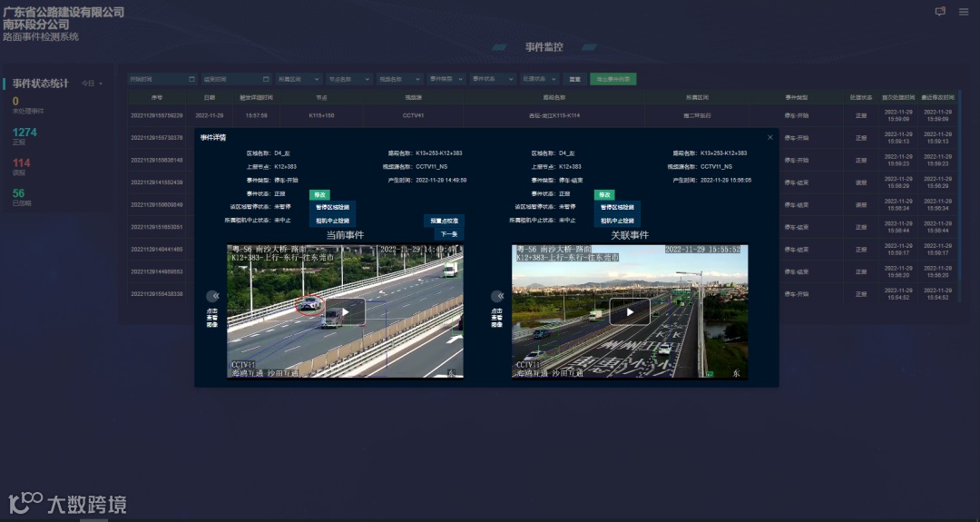Open the notification message icon in header
This screenshot has width=980, height=522.
940,11
